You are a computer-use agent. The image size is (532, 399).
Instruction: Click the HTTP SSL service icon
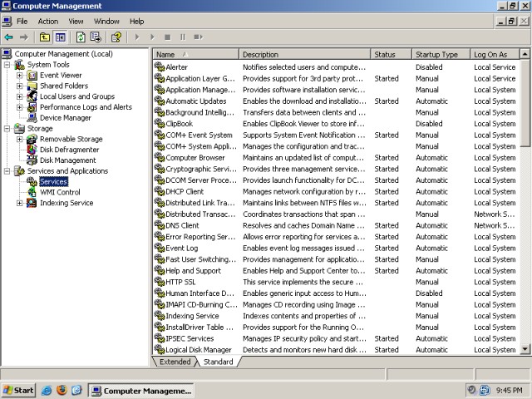[160, 282]
